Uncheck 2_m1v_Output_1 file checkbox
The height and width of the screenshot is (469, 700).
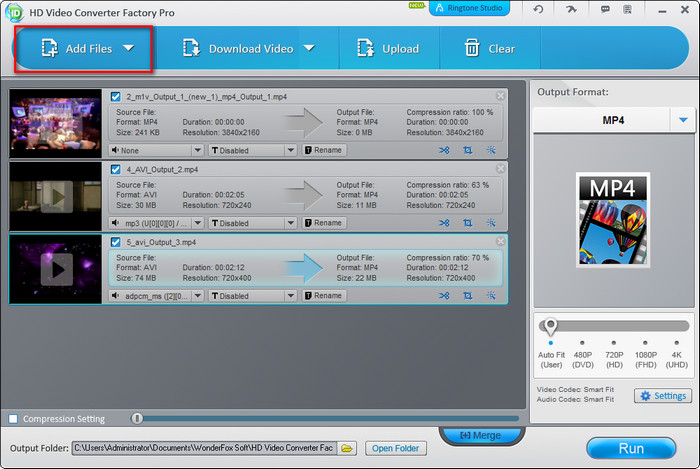pos(116,96)
